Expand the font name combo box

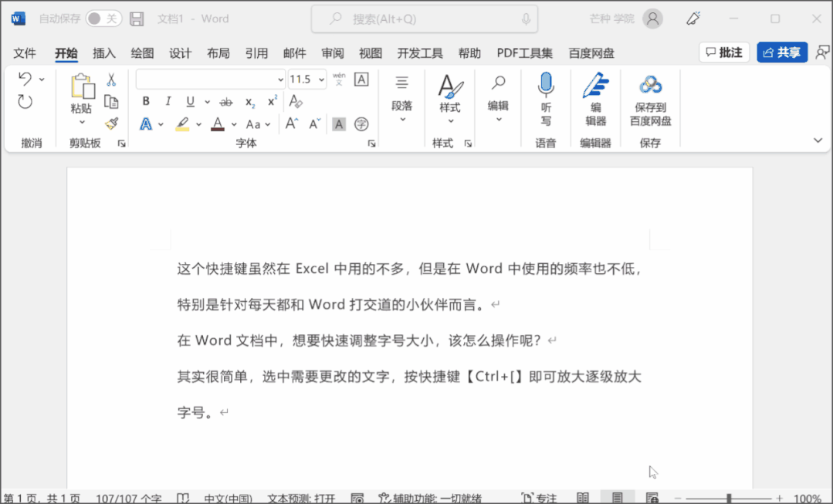tap(280, 79)
